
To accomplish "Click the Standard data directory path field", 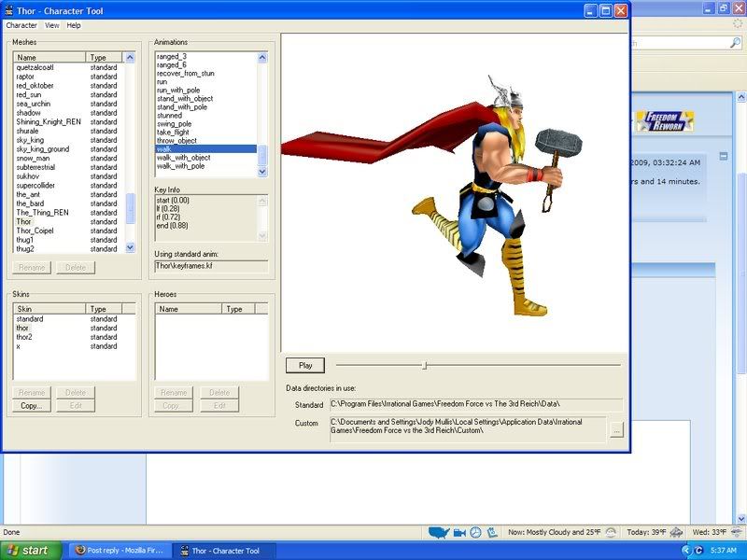I will click(x=476, y=405).
